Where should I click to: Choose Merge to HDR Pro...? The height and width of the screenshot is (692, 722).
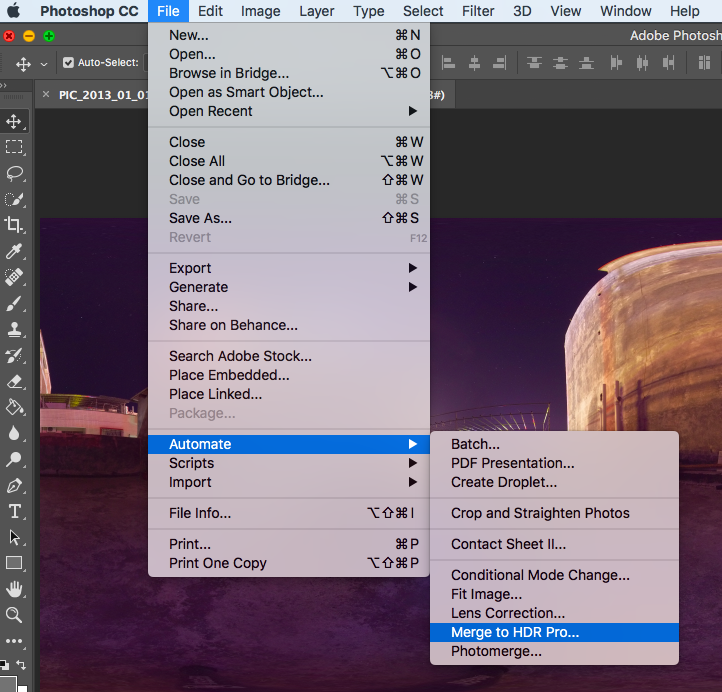554,632
